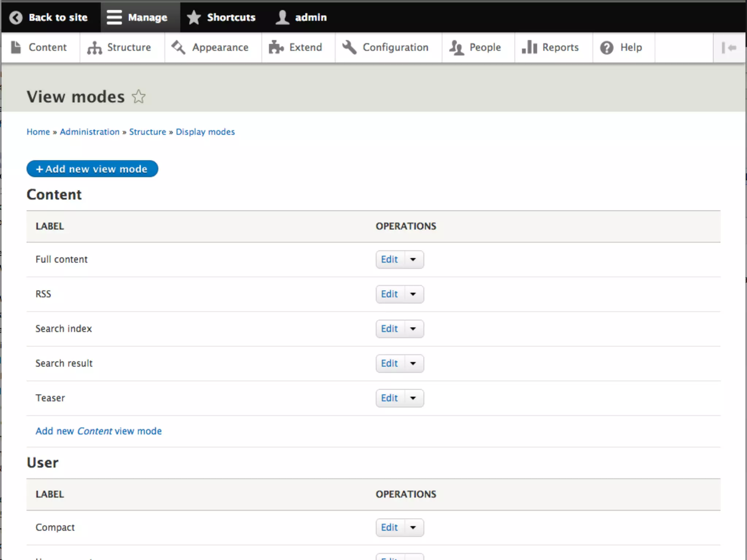Click the Content section heading

54,195
